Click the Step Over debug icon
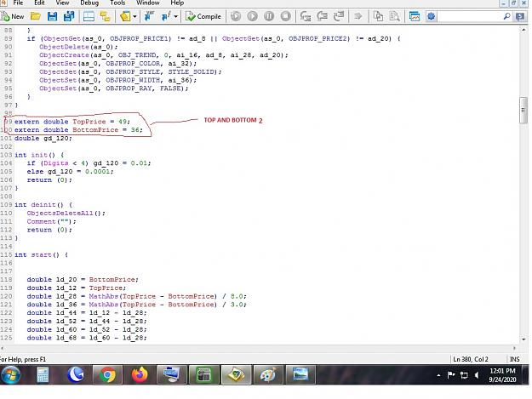Viewport: 532px width, 399px height. click(322, 16)
